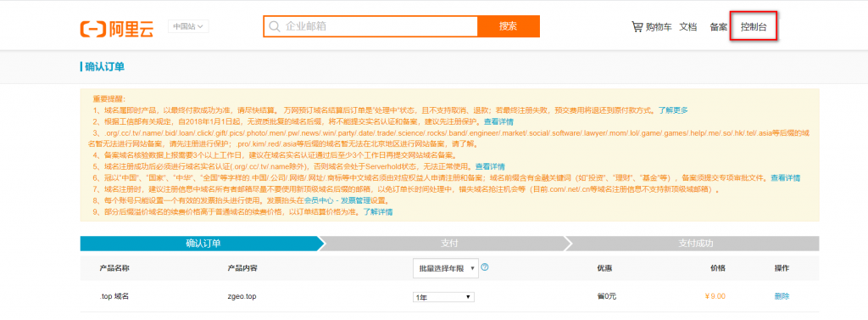Click the 确认订单 page heading
Image resolution: width=868 pixels, height=320 pixels.
pos(104,66)
